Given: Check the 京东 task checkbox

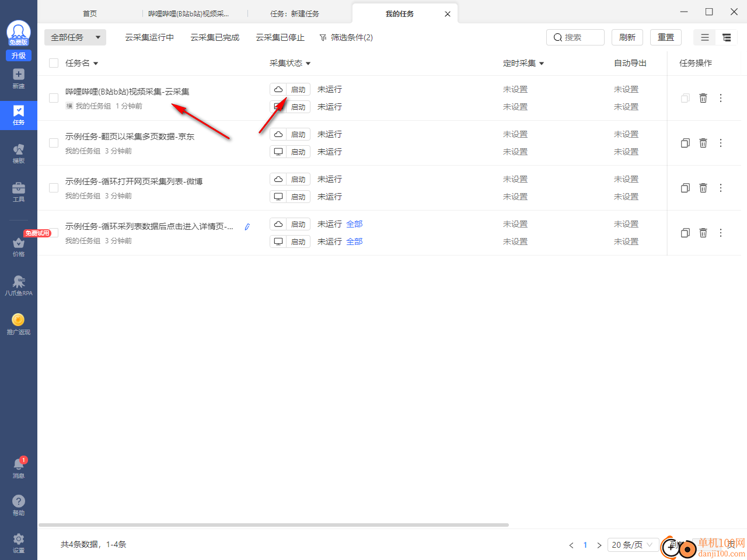Looking at the screenshot, I should tap(54, 143).
